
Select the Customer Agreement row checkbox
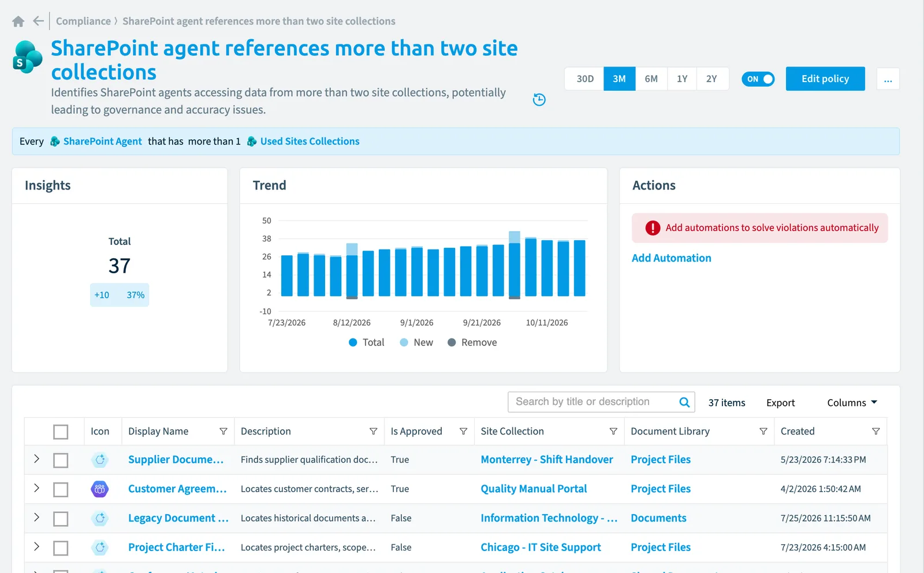coord(61,490)
